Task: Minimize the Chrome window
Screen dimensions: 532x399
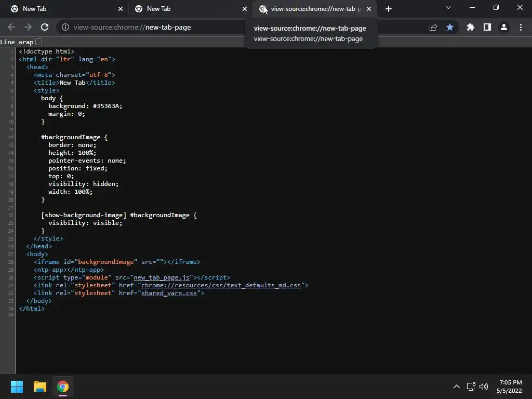Action: (x=472, y=7)
